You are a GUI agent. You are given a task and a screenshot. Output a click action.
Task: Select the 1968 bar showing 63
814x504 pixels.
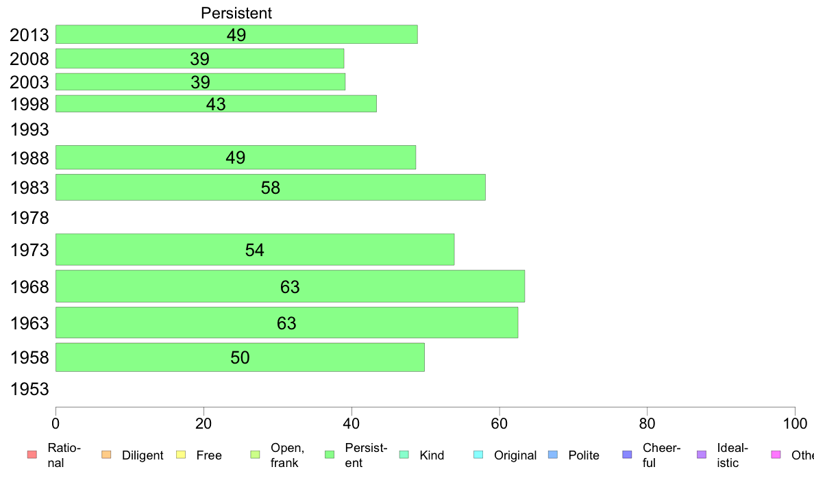[291, 286]
